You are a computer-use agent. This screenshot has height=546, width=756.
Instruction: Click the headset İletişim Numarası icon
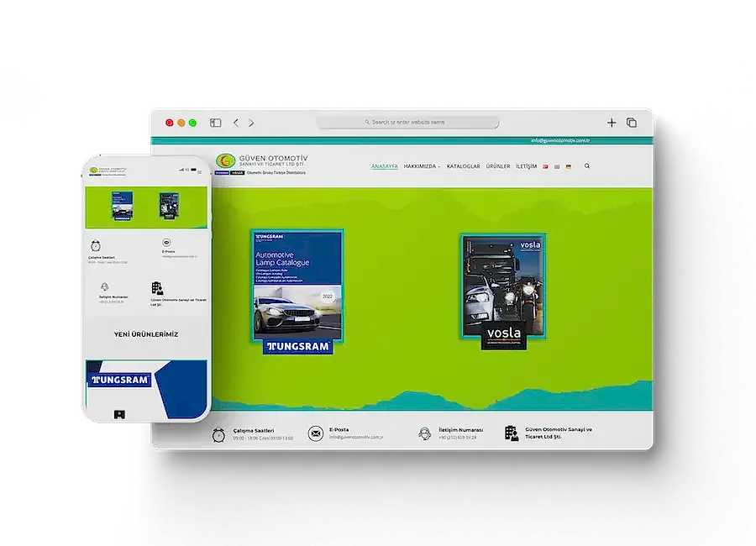coord(425,433)
